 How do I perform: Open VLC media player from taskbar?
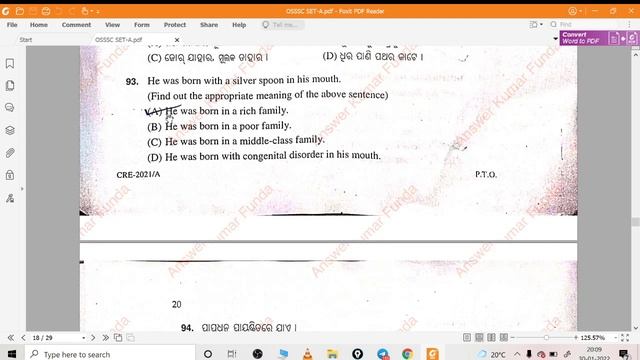tap(308, 354)
